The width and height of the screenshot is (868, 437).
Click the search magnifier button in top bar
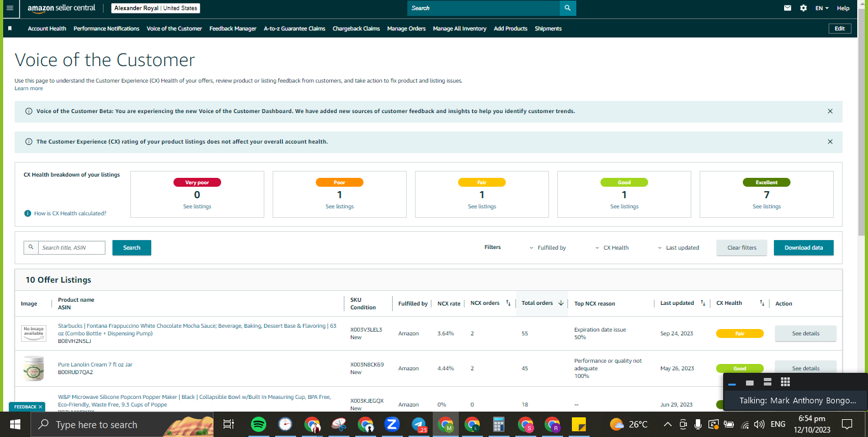(568, 8)
